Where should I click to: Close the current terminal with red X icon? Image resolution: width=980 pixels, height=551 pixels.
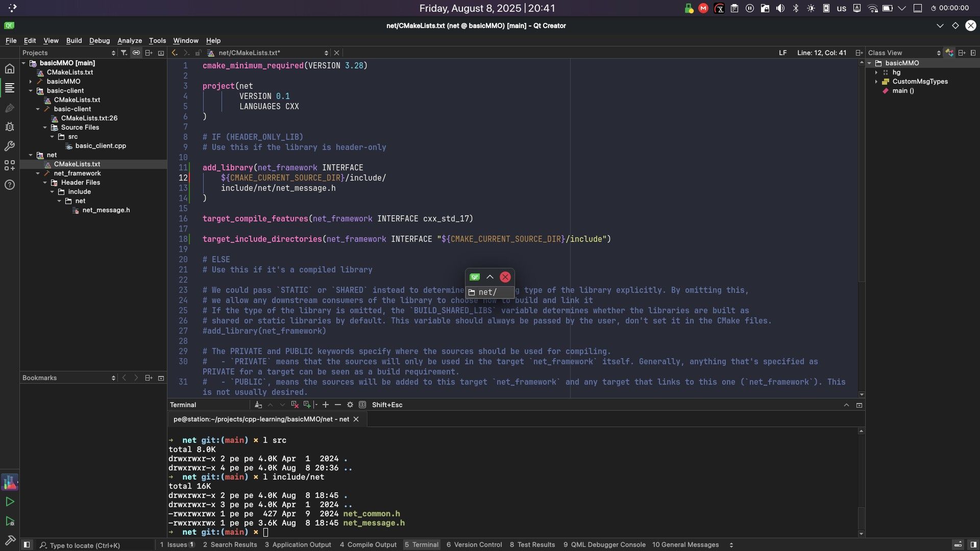point(295,405)
